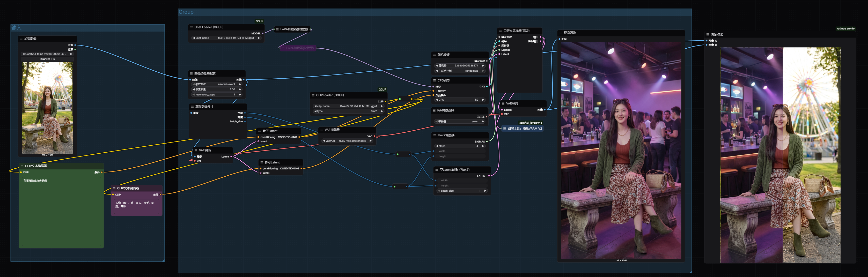Click the Flux2调度器 node menu icon
868x277 pixels.
(434, 135)
